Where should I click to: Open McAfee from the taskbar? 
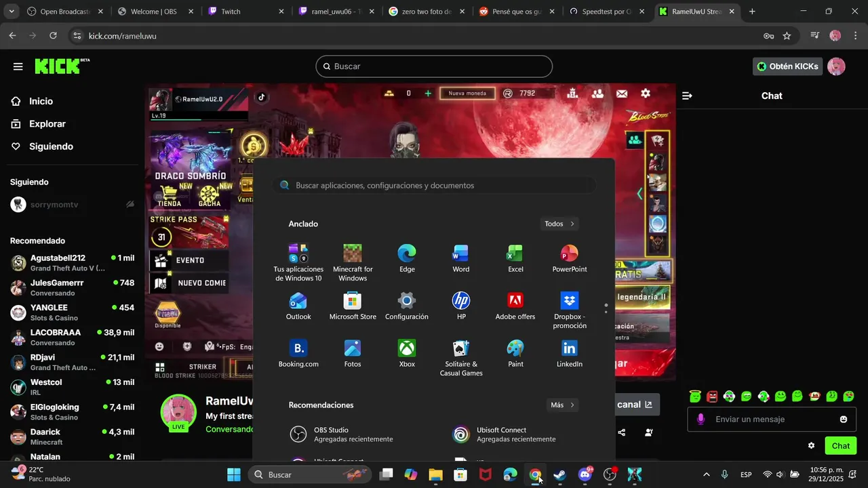(486, 474)
